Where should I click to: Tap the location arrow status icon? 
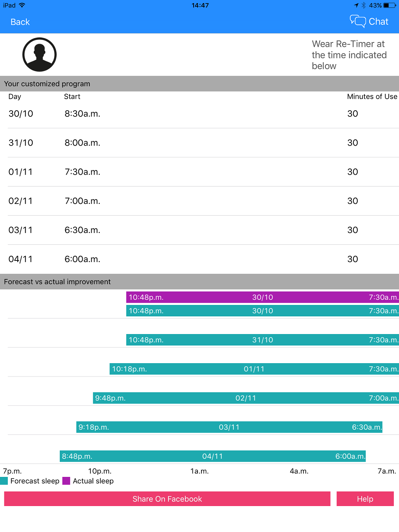coord(356,5)
